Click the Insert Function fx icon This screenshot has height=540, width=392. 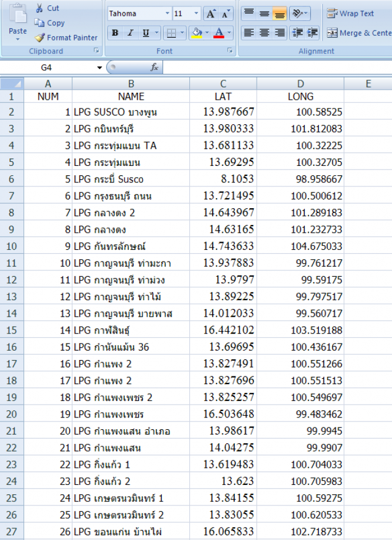pyautogui.click(x=154, y=67)
